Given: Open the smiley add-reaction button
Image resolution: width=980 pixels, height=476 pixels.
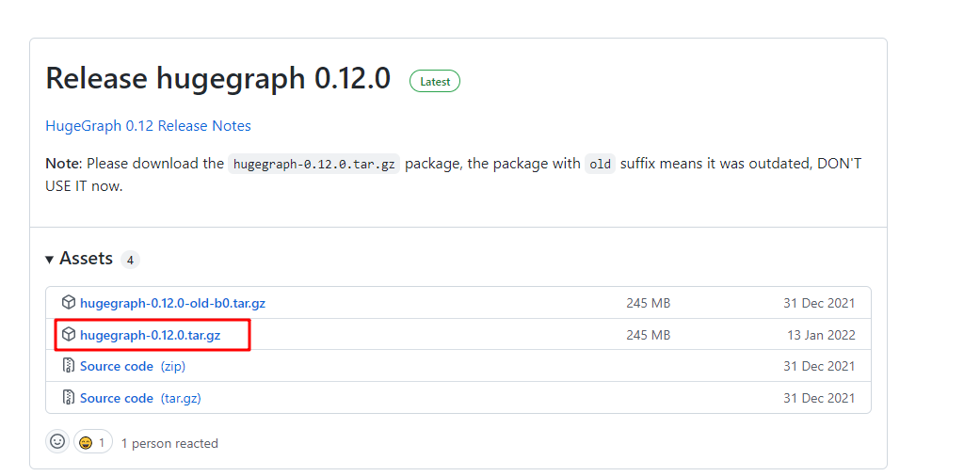Looking at the screenshot, I should (57, 442).
